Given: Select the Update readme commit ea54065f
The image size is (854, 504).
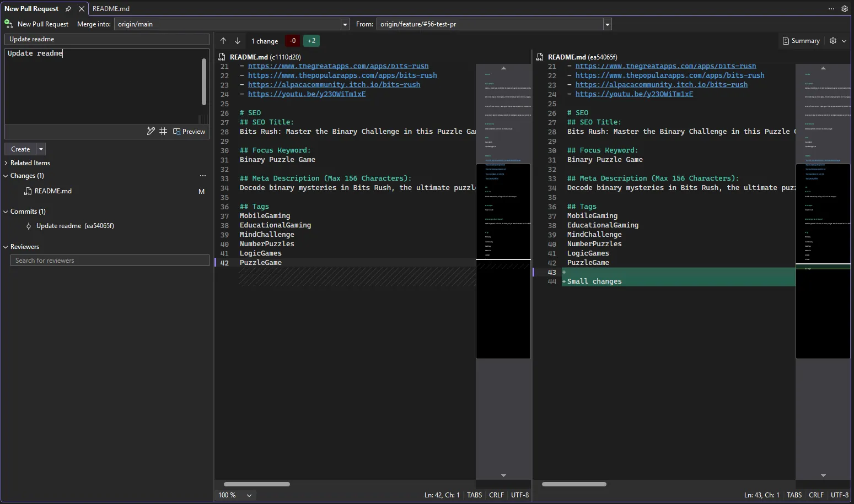Looking at the screenshot, I should click(75, 226).
